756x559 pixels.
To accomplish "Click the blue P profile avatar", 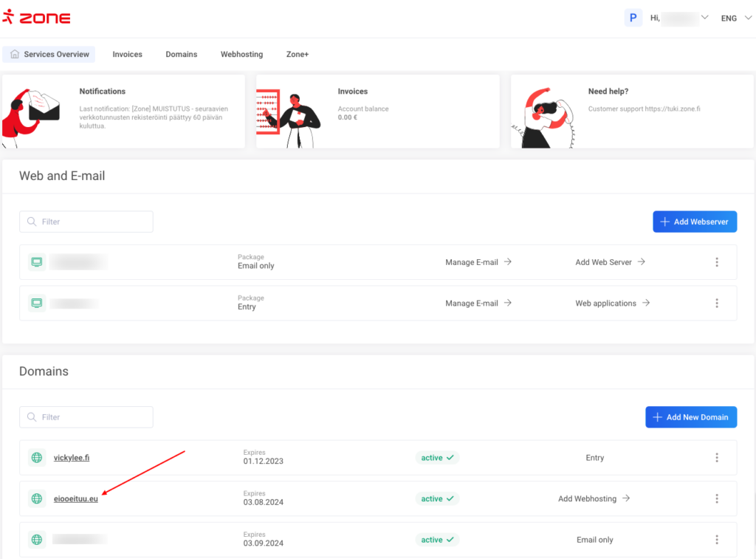I will 633,18.
